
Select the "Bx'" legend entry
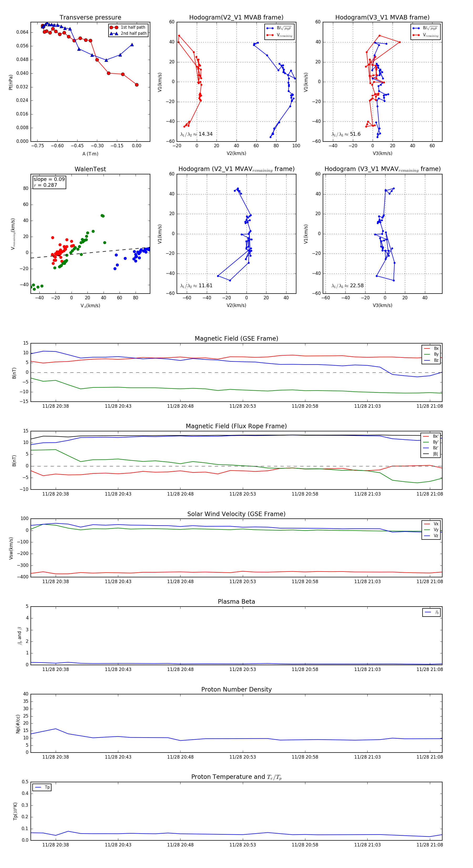click(x=431, y=436)
